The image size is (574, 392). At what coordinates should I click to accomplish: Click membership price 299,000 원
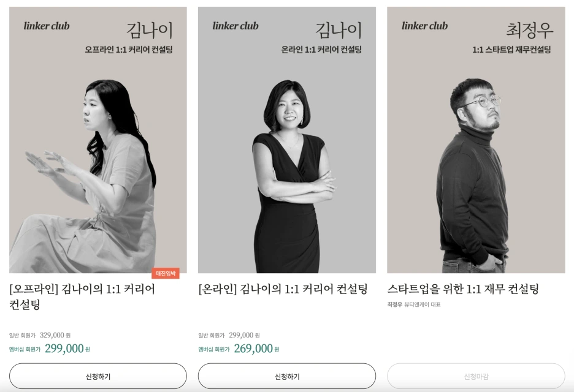67,349
